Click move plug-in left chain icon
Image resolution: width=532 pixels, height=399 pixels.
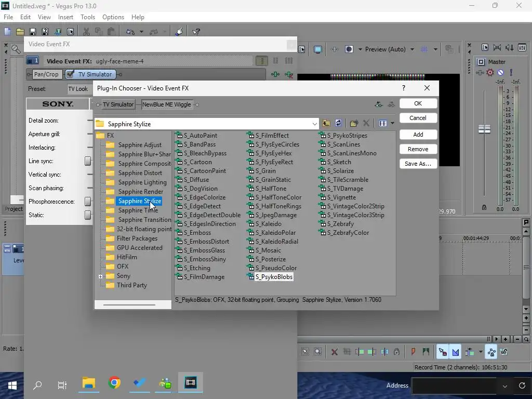(379, 104)
